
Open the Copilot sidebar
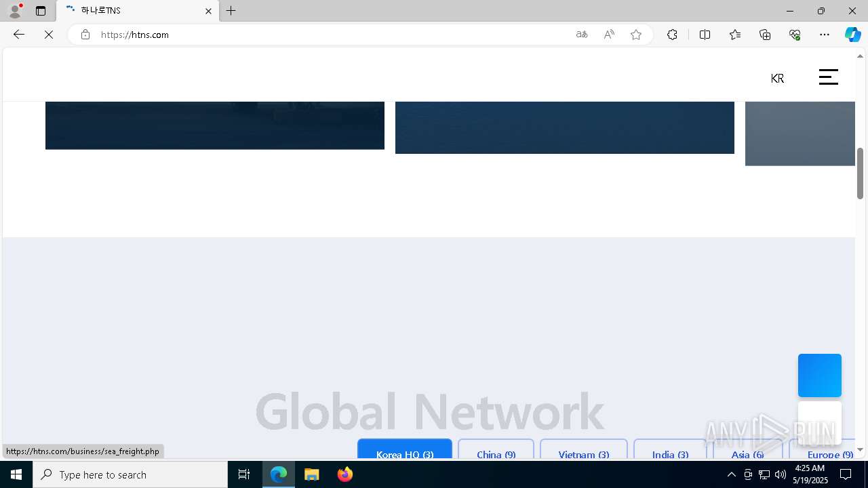click(x=853, y=35)
